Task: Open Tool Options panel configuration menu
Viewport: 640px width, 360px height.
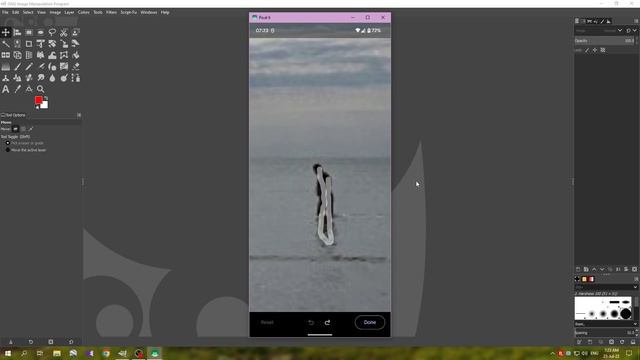Action: (x=79, y=115)
